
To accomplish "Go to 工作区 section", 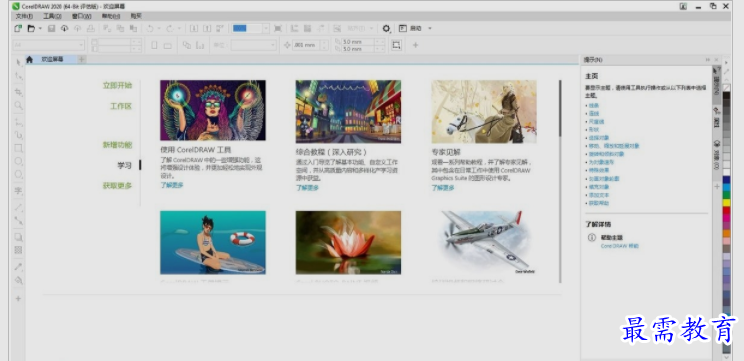I will click(121, 106).
